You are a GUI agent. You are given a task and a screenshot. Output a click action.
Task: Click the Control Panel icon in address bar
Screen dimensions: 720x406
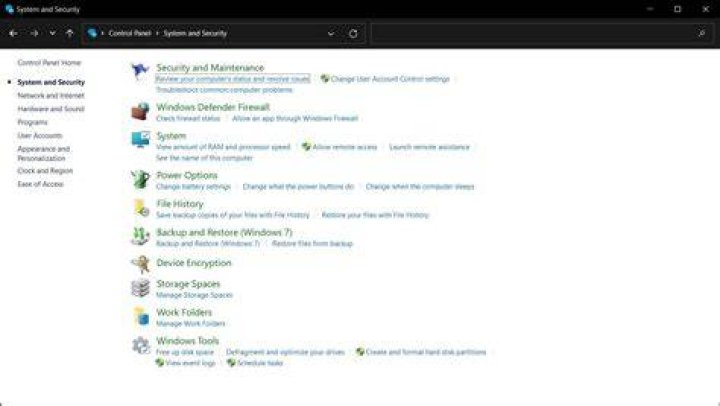92,33
